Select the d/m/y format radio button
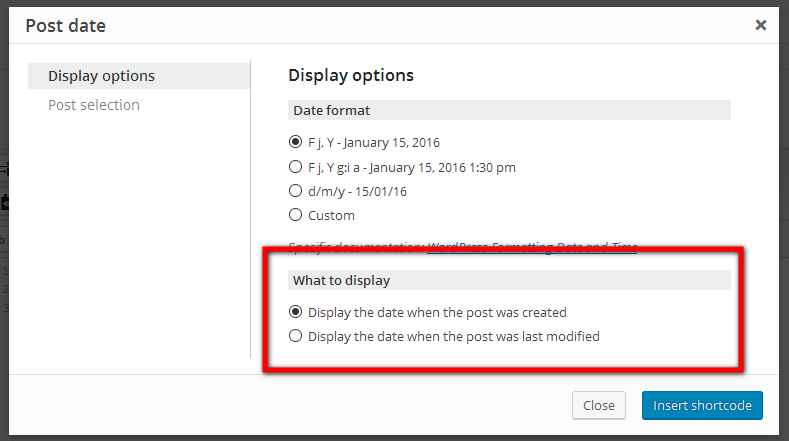Image resolution: width=789 pixels, height=441 pixels. pyautogui.click(x=295, y=191)
